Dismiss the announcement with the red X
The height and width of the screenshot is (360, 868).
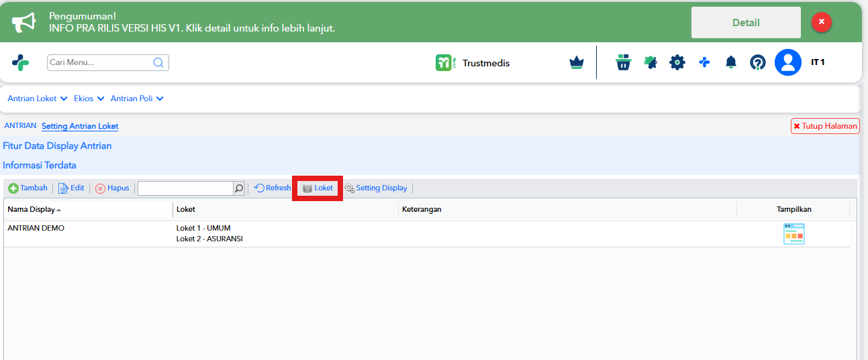822,22
